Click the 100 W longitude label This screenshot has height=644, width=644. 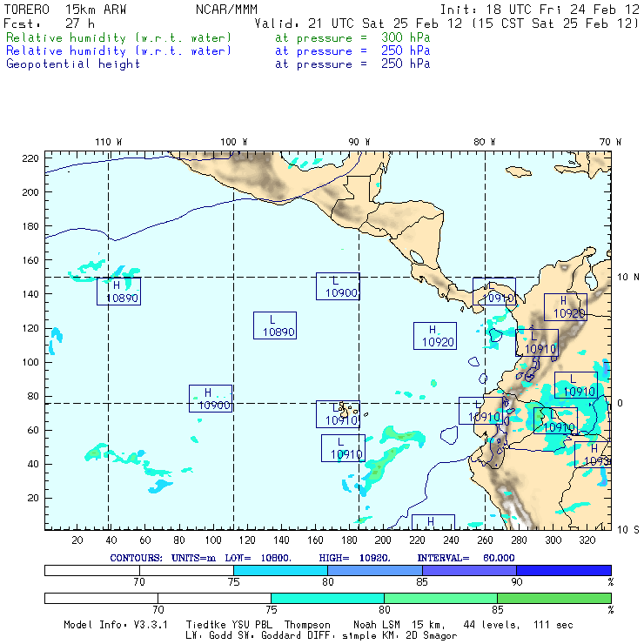point(234,142)
